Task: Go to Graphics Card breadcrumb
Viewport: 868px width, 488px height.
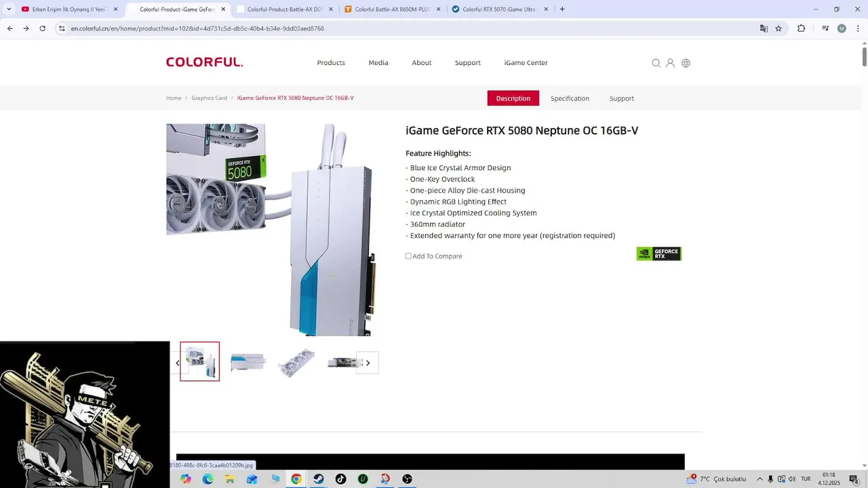Action: [x=209, y=98]
